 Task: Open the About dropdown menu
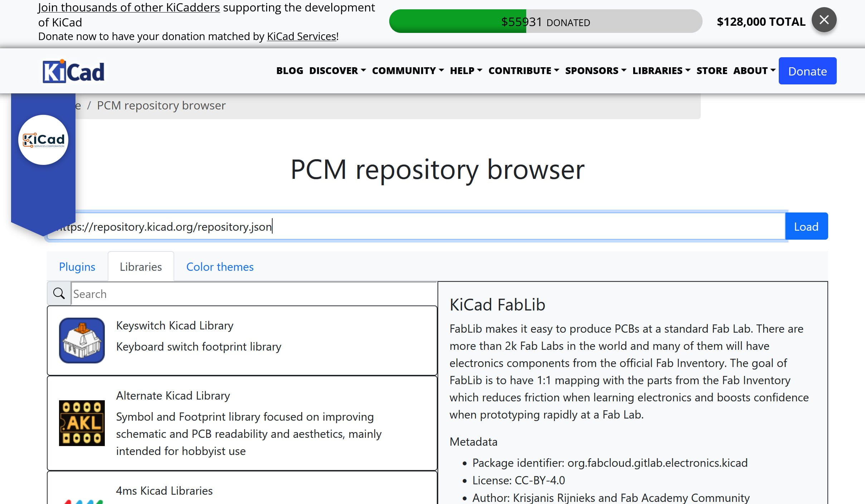[x=754, y=71]
